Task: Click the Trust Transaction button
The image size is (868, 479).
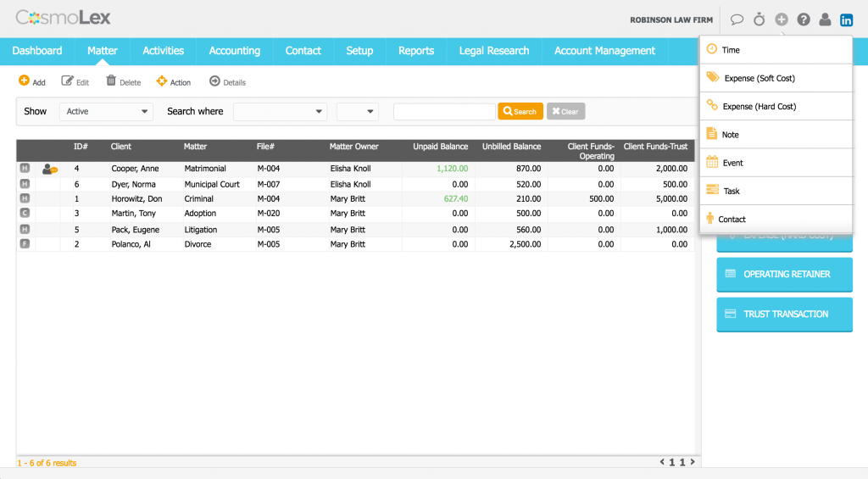Action: coord(784,315)
